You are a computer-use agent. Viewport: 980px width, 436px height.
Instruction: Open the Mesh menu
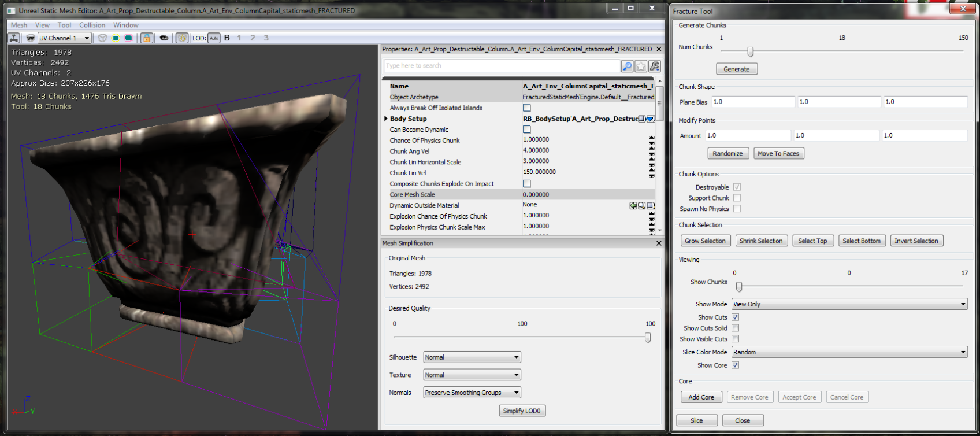(x=18, y=25)
